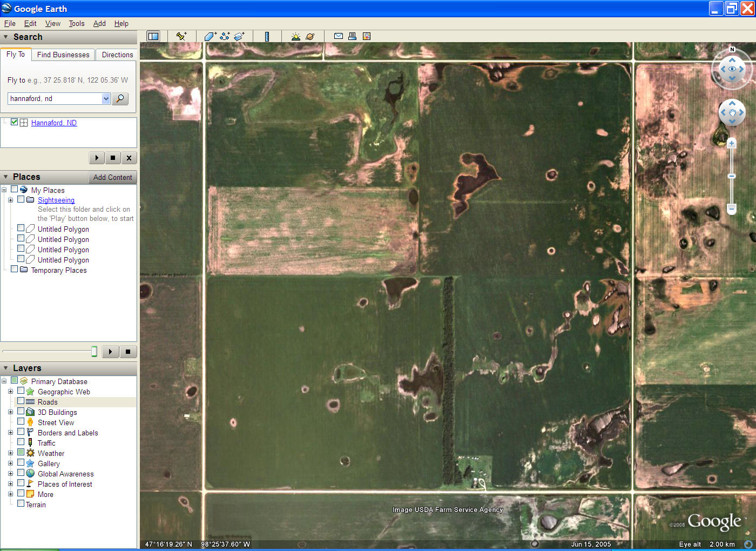Click the Google Earth title bar logo
This screenshot has width=756, height=551.
tap(6, 8)
